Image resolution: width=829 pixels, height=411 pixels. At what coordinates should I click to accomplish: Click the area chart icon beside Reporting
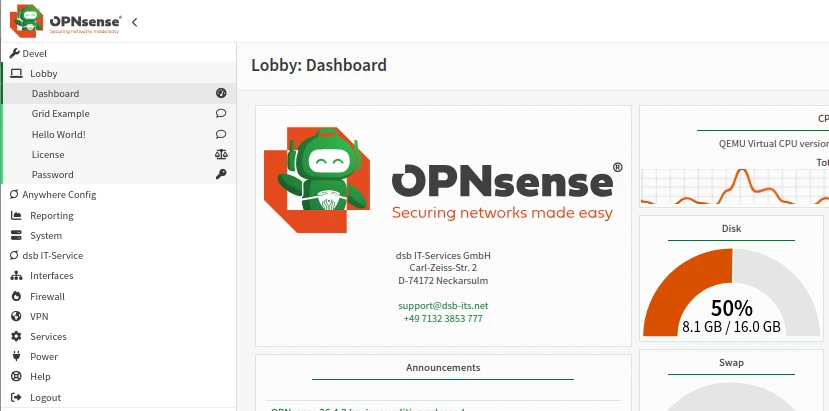(x=16, y=215)
